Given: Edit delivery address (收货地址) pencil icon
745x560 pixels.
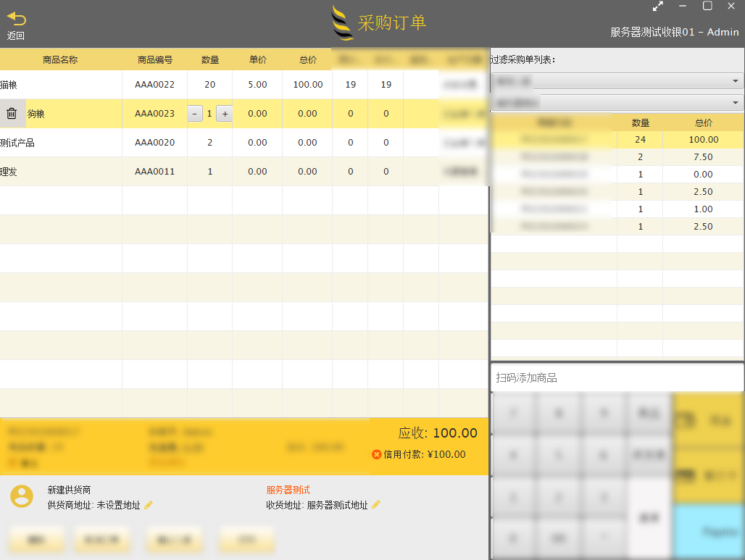Looking at the screenshot, I should pos(376,505).
